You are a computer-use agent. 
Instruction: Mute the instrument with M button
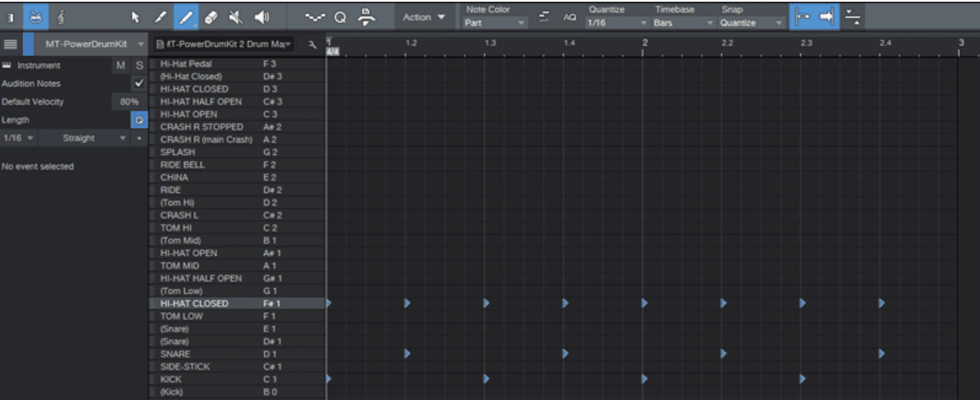121,65
